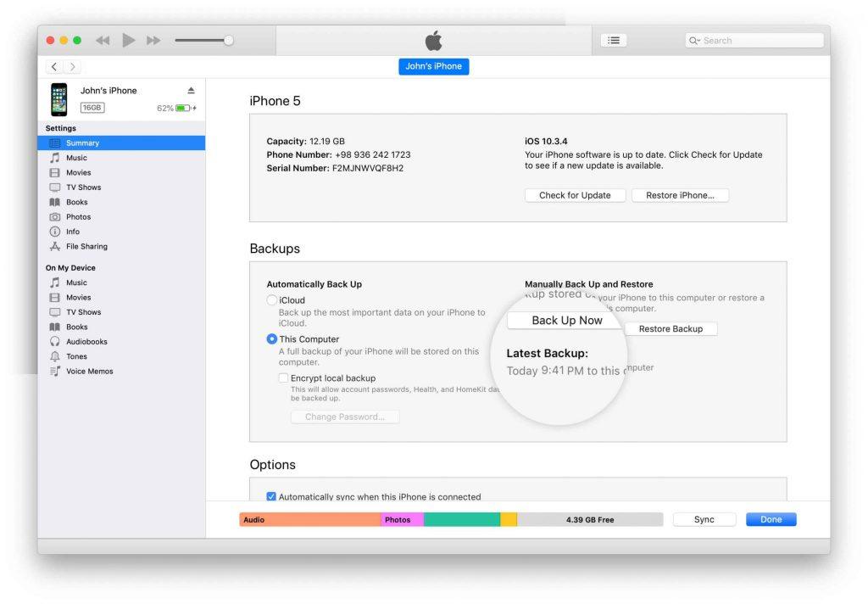Open Voice Memos on device

pyautogui.click(x=89, y=372)
